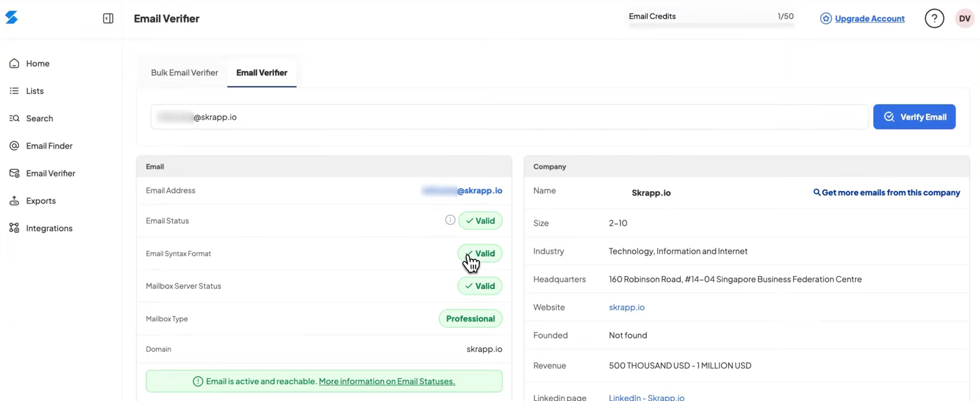Click info icon in active-email banner
The width and height of the screenshot is (980, 401).
[198, 381]
